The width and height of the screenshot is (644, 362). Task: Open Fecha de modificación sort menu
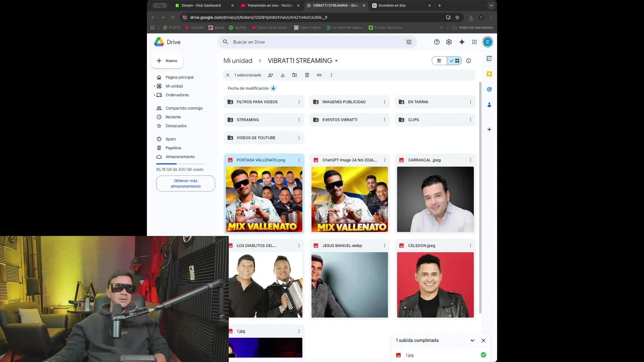pyautogui.click(x=248, y=88)
